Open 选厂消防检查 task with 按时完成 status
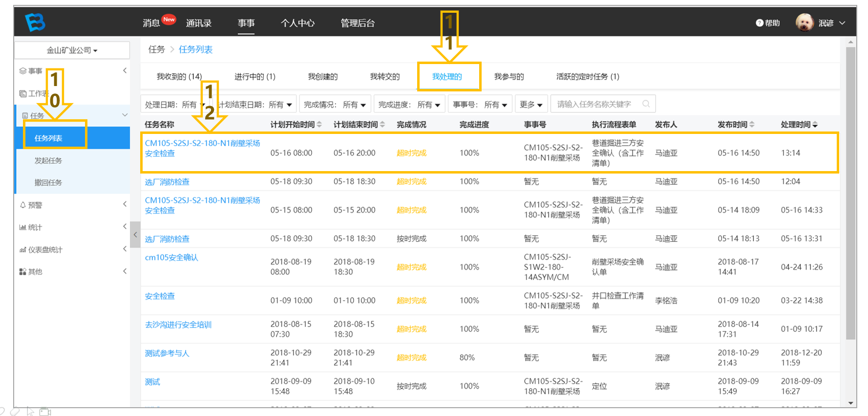The width and height of the screenshot is (868, 416). [x=167, y=239]
